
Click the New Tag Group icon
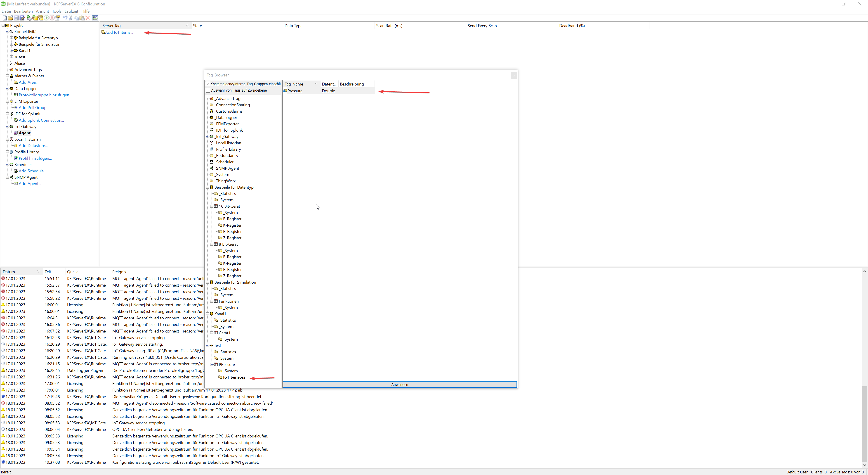point(35,18)
